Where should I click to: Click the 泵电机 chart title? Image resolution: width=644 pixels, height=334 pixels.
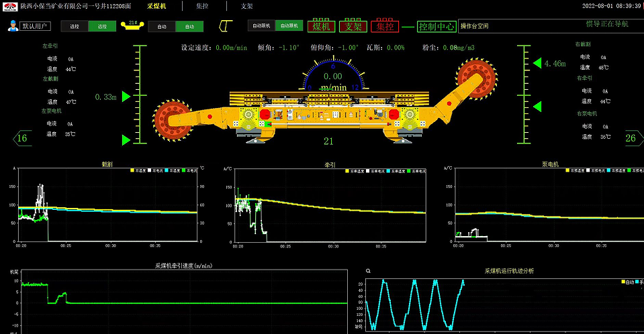[551, 164]
